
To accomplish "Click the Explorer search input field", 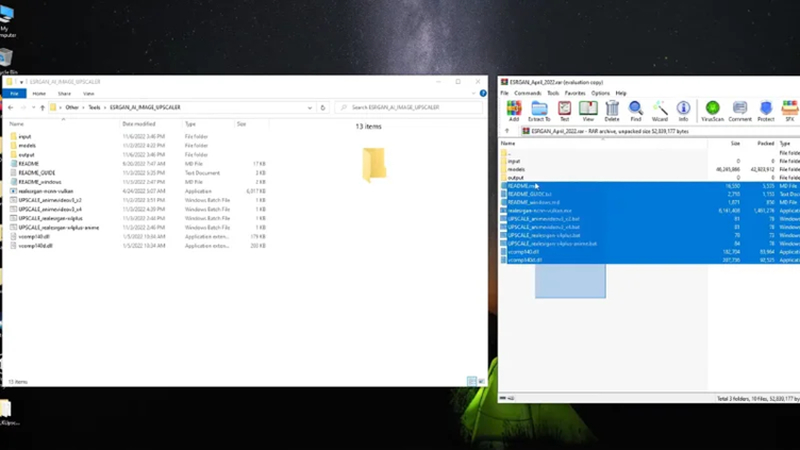I will (409, 108).
